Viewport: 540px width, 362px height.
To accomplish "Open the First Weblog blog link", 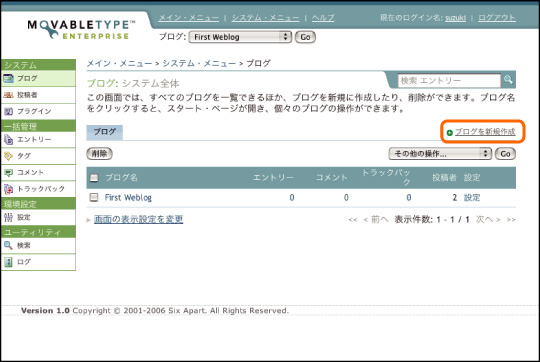I will pyautogui.click(x=128, y=198).
